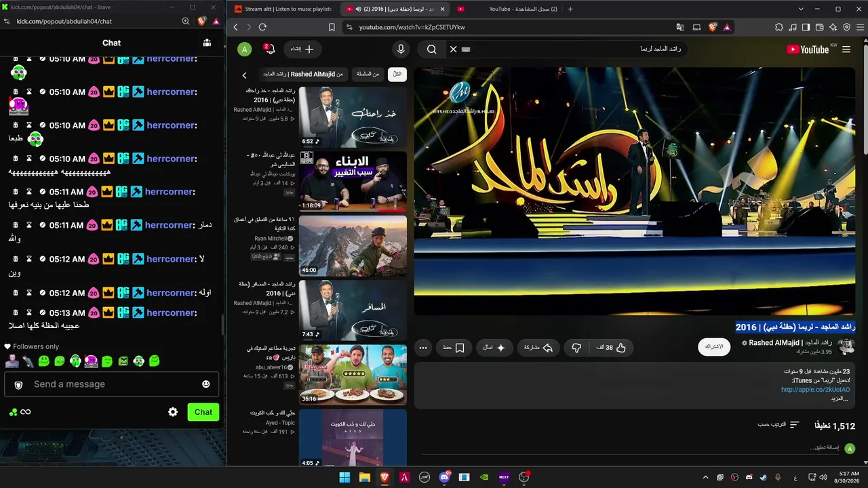
Task: Click the white Subscribe button
Action: coord(714,346)
